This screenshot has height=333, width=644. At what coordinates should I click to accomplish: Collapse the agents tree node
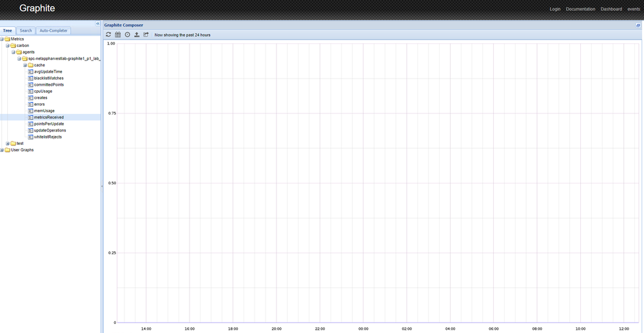point(14,52)
